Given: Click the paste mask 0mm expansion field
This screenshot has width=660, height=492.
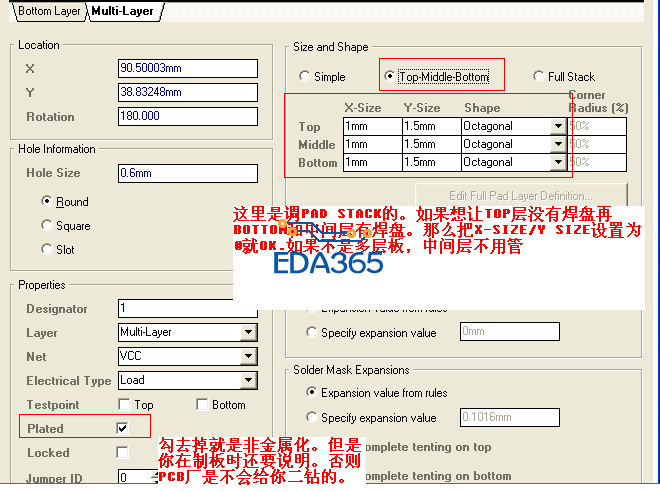Looking at the screenshot, I should pyautogui.click(x=510, y=332).
